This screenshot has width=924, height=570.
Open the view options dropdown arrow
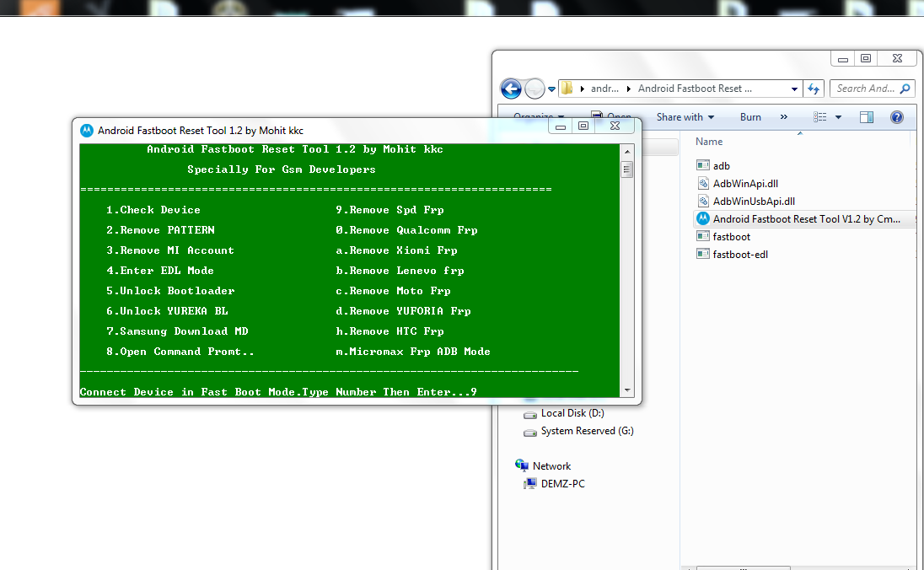838,117
